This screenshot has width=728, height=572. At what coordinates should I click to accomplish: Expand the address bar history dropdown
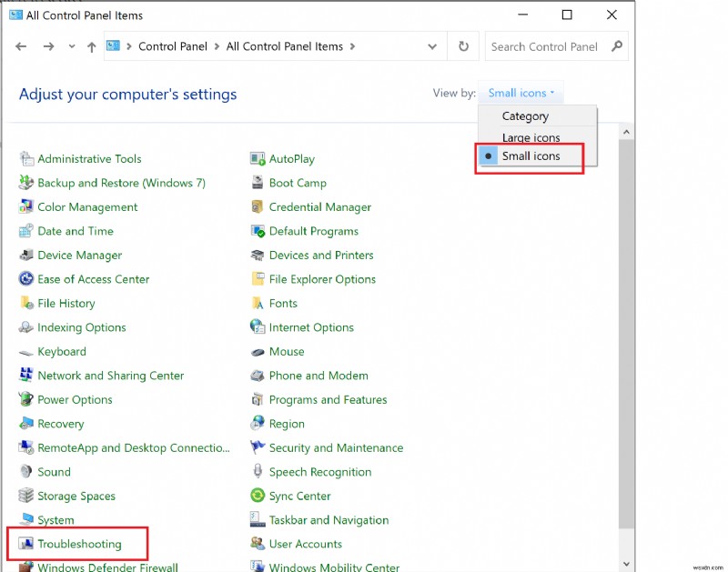click(432, 46)
